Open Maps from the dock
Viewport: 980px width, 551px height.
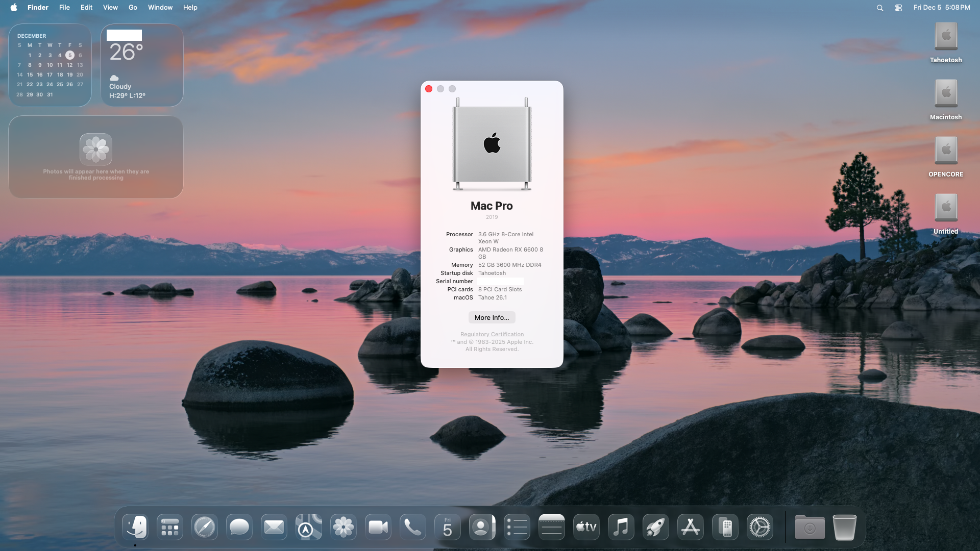tap(308, 527)
